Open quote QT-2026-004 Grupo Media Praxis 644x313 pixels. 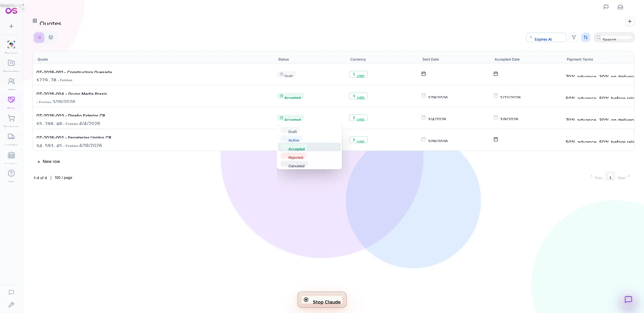(x=72, y=94)
